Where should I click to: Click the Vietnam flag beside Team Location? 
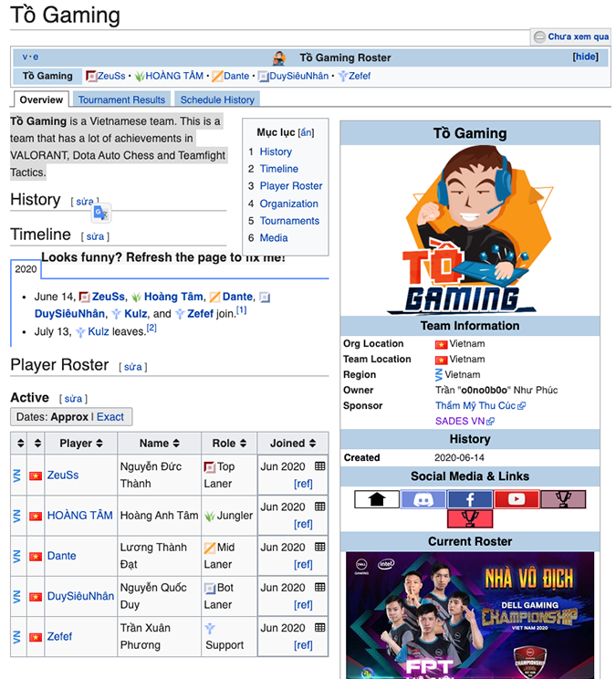click(x=441, y=360)
